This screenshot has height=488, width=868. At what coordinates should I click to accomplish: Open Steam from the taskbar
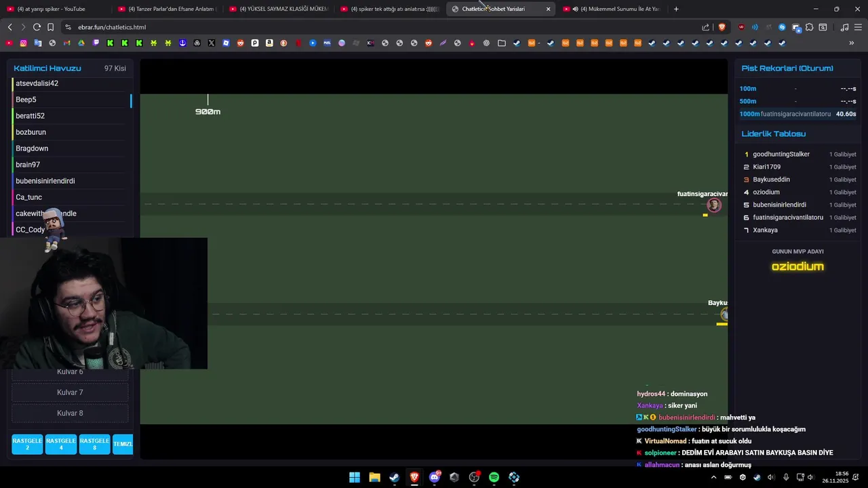tap(394, 477)
